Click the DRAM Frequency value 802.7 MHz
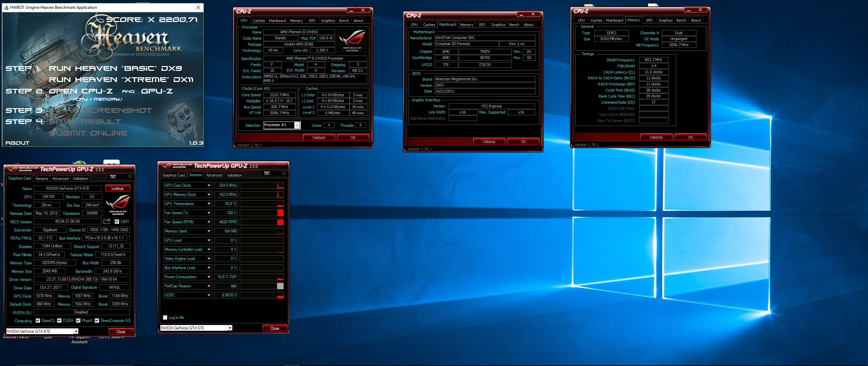 pyautogui.click(x=653, y=60)
